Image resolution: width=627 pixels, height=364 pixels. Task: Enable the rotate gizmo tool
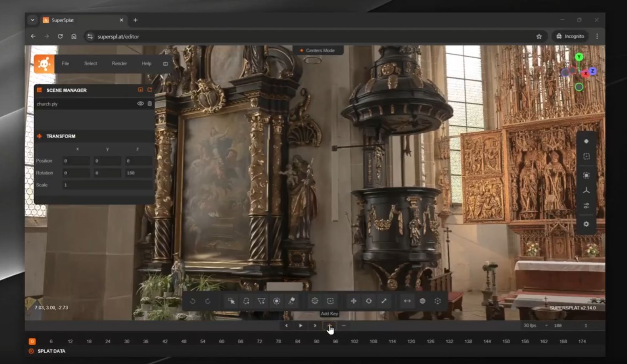(369, 301)
